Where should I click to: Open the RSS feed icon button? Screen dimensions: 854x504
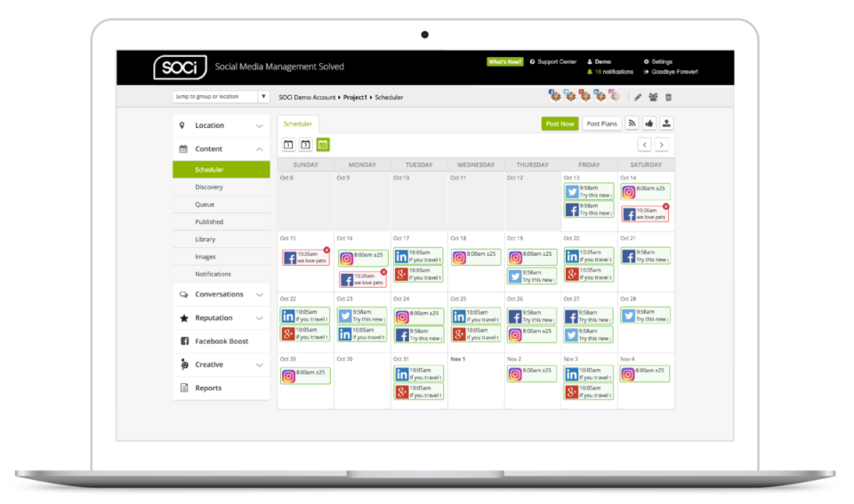tap(632, 124)
